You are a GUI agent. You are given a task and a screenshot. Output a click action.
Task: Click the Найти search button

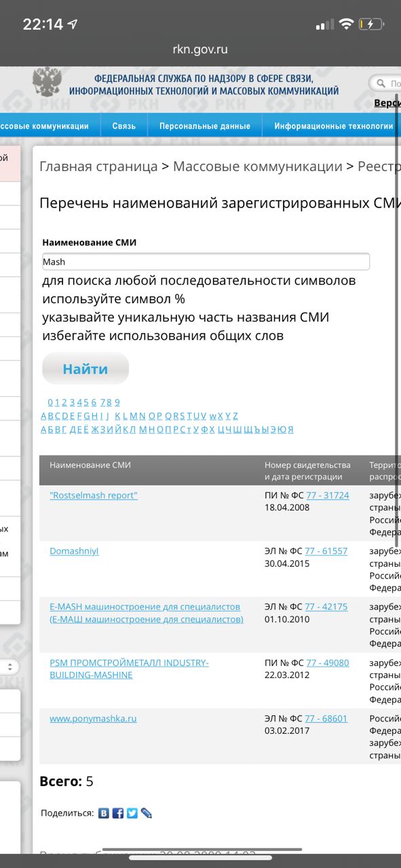tap(85, 369)
